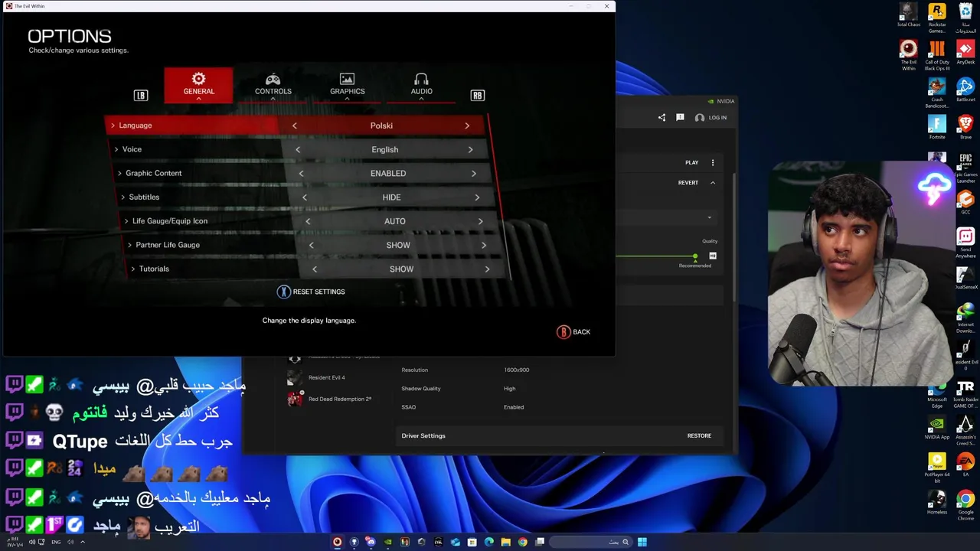
Task: Collapse the REVERT section chevron
Action: (x=713, y=183)
